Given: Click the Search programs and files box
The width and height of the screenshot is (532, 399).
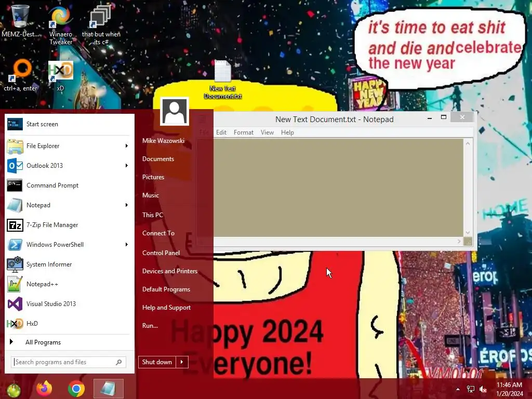Looking at the screenshot, I should pyautogui.click(x=69, y=362).
